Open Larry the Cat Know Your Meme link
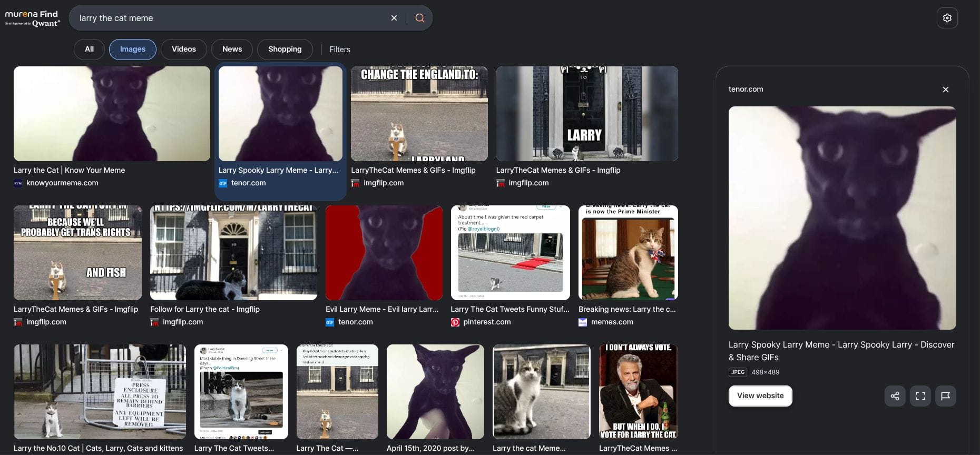Viewport: 980px width, 455px height. point(69,170)
